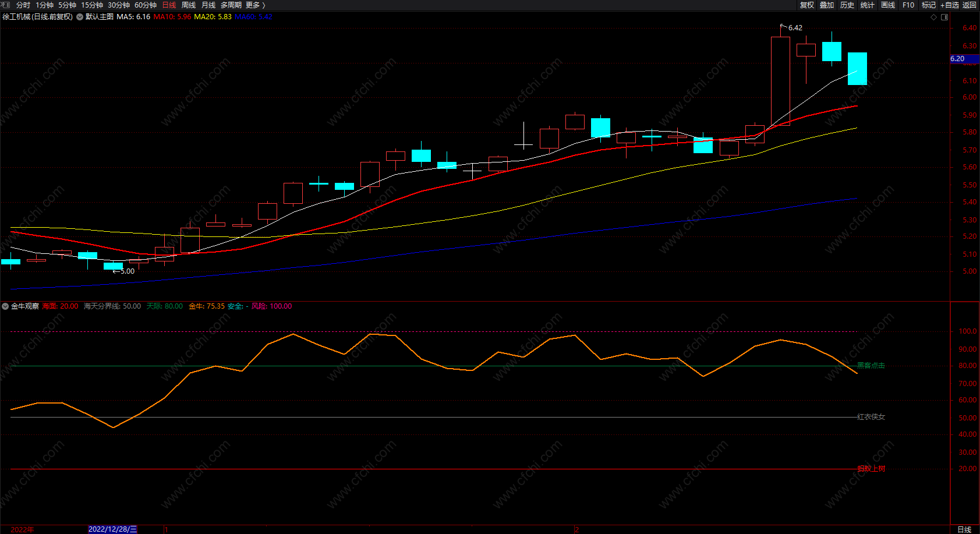Switch chart to 30分钟 period

(119, 5)
